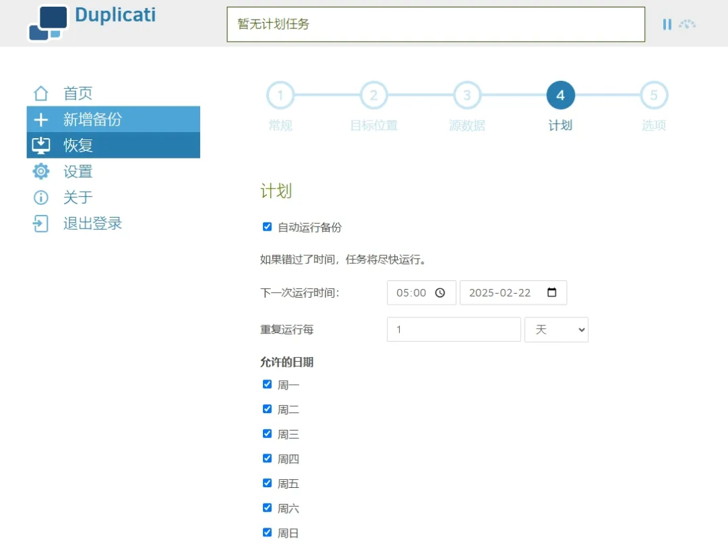Image resolution: width=728 pixels, height=560 pixels.
Task: Click the gear icon for 设置
Action: click(x=41, y=171)
